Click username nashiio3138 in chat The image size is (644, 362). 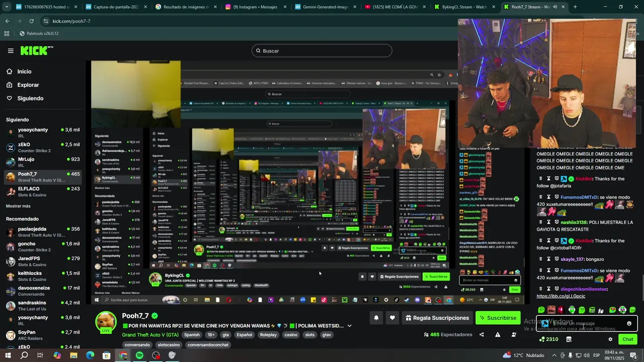pyautogui.click(x=574, y=222)
